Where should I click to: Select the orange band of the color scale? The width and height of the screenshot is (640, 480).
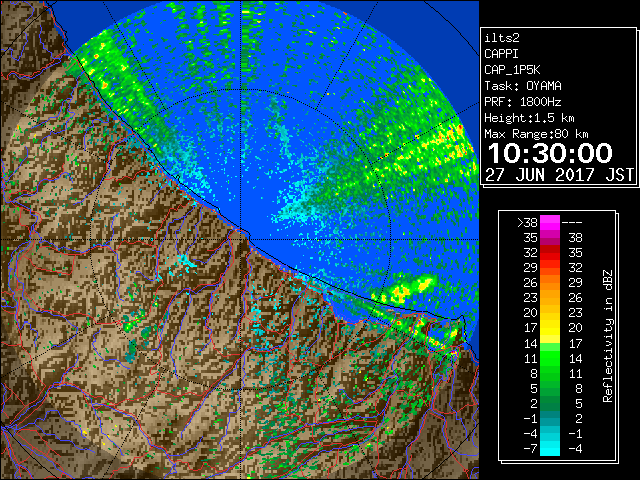tap(550, 282)
